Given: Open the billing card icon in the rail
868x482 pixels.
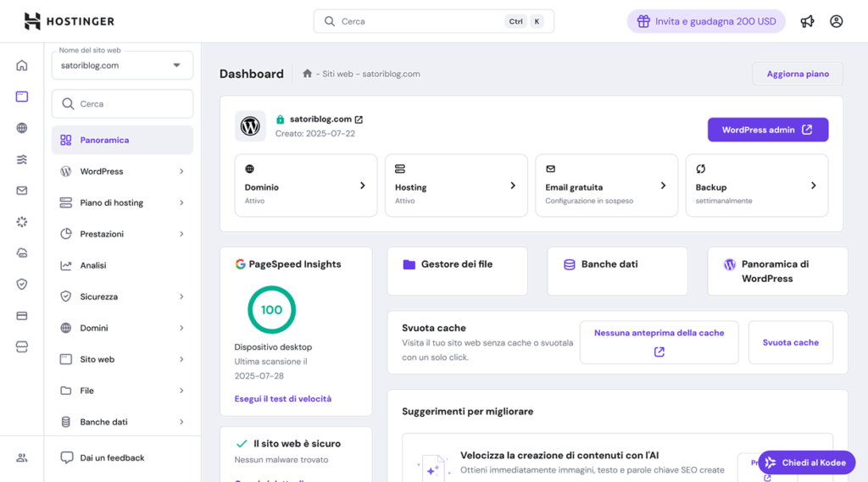Looking at the screenshot, I should [x=21, y=315].
